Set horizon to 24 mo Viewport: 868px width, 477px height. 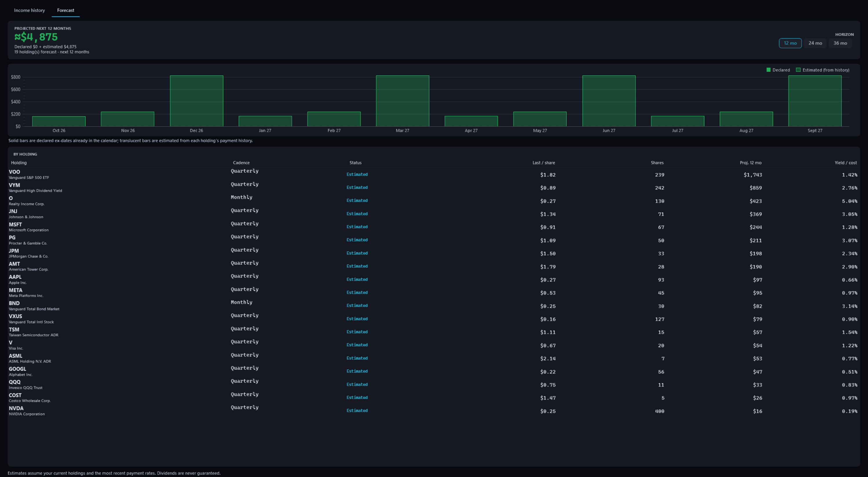pos(815,43)
